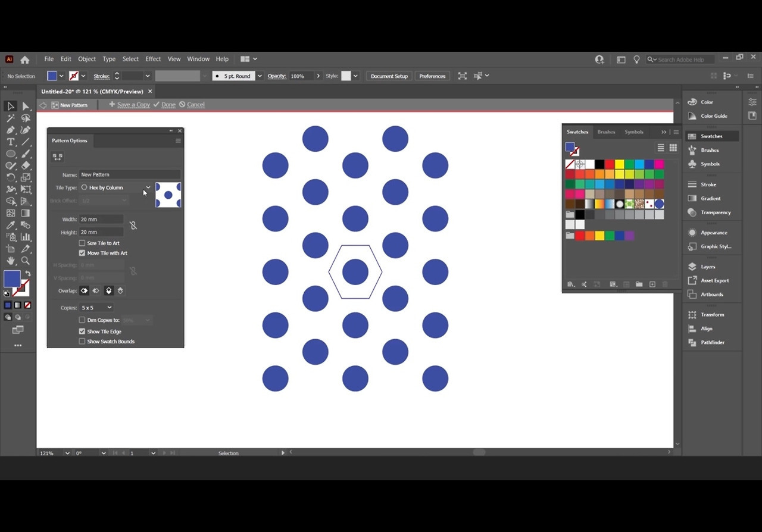Open the Effect menu

(x=153, y=59)
